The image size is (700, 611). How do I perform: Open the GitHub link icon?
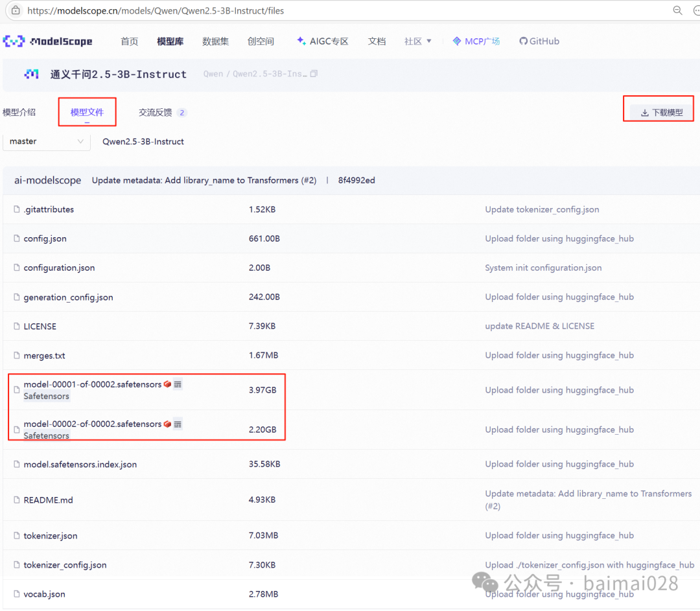[522, 41]
